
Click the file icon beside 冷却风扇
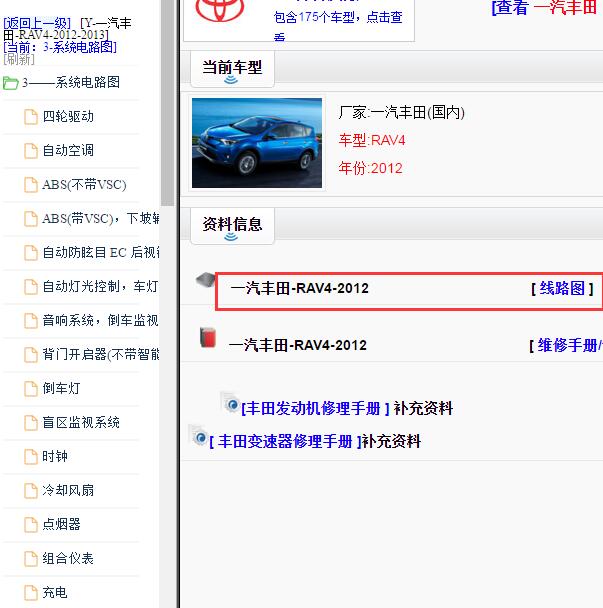click(x=31, y=491)
